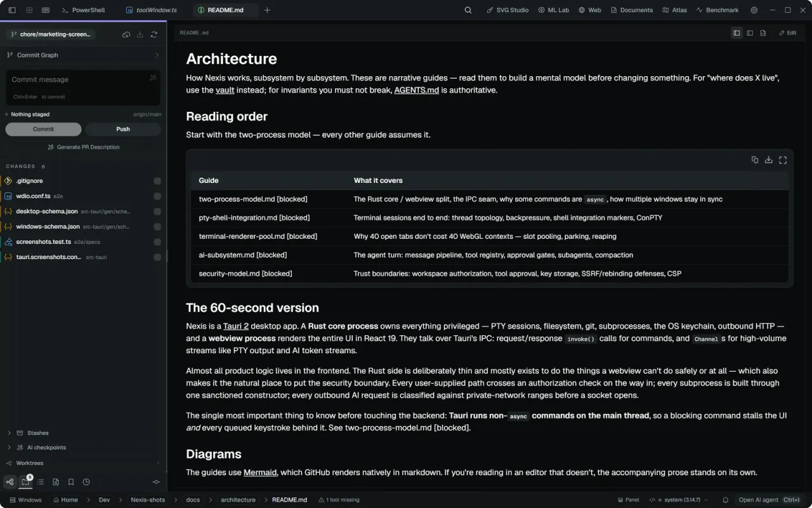The height and width of the screenshot is (508, 812).
Task: Click the sparkle icon in the commit message box
Action: pos(153,77)
